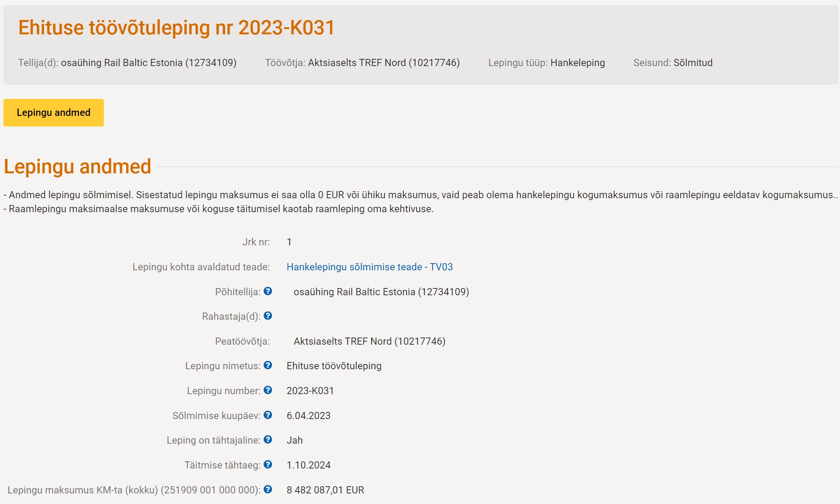The height and width of the screenshot is (504, 840).
Task: Click the Lepingu andmed section heading
Action: (77, 166)
